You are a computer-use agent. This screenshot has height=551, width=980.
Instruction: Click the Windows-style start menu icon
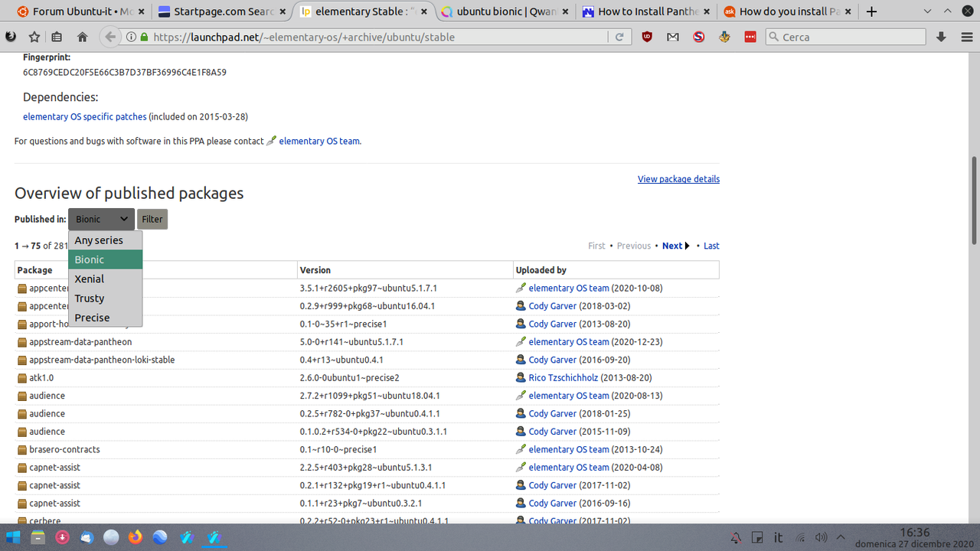tap(13, 537)
